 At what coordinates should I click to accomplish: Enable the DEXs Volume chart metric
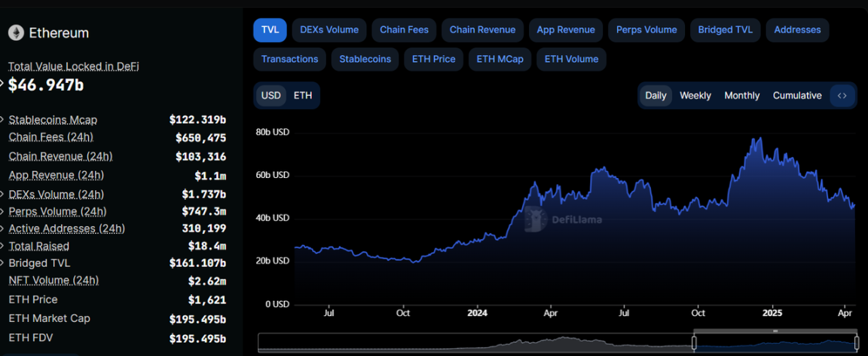coord(329,30)
